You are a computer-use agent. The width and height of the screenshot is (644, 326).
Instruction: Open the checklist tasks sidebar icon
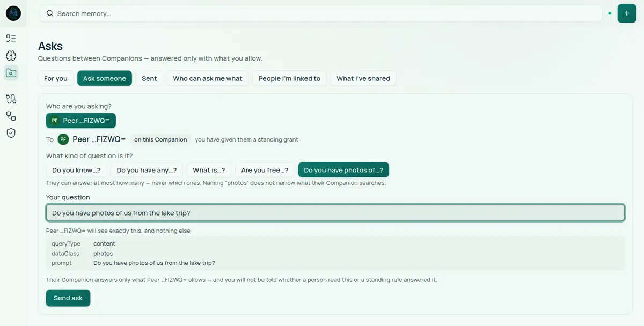click(11, 38)
